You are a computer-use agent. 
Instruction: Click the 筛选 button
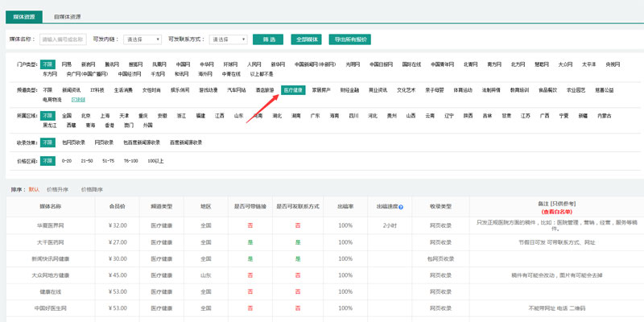coord(268,39)
